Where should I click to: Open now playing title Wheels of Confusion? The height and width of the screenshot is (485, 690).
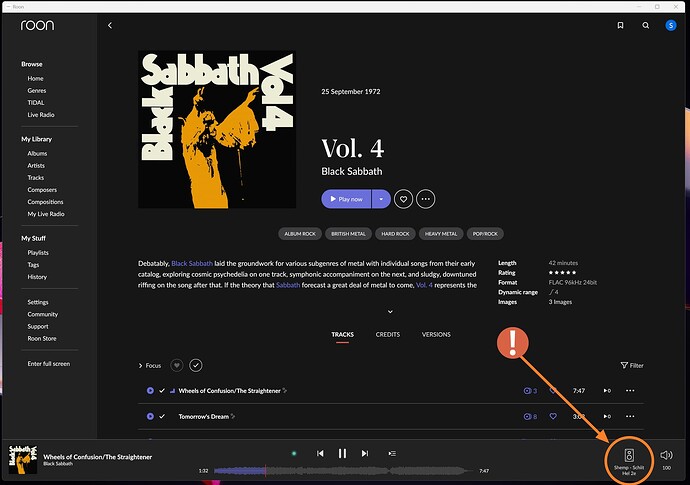pyautogui.click(x=98, y=457)
